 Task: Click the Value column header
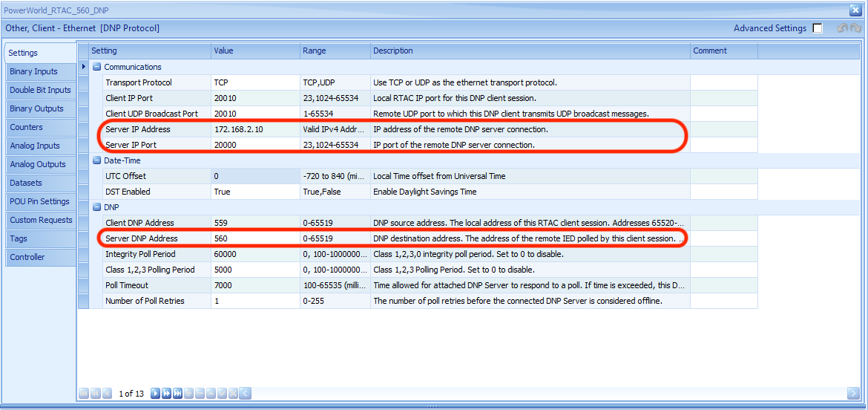coord(255,51)
